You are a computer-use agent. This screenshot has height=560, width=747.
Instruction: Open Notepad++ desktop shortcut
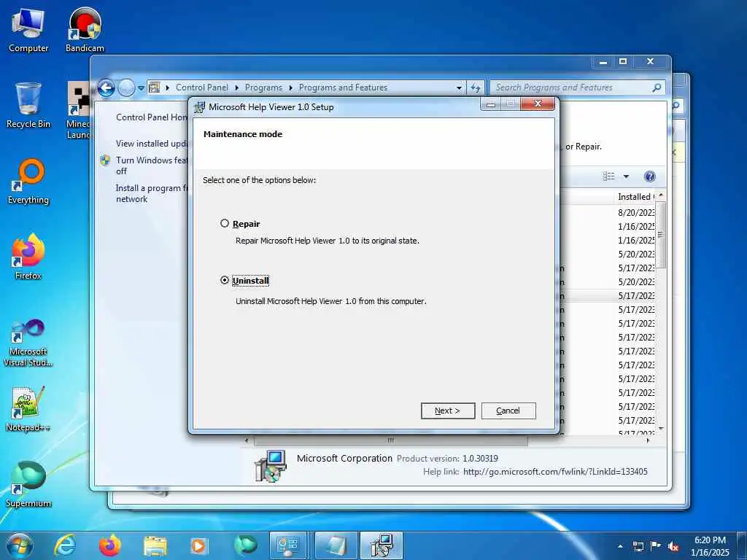[28, 408]
